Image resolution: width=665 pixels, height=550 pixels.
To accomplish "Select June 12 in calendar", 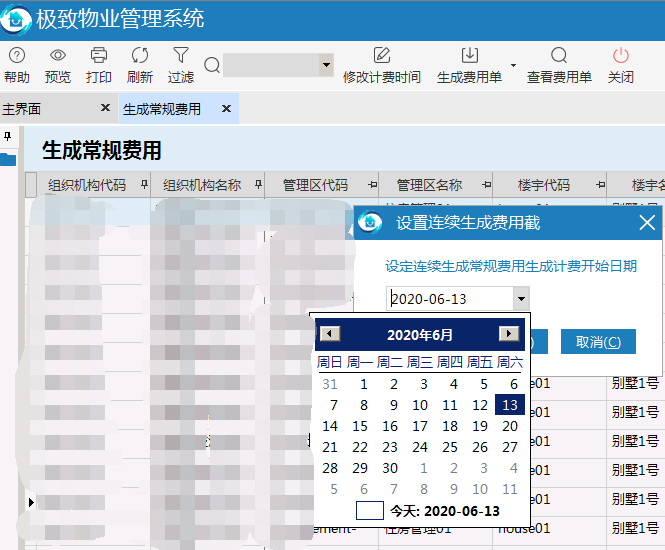I will click(480, 405).
